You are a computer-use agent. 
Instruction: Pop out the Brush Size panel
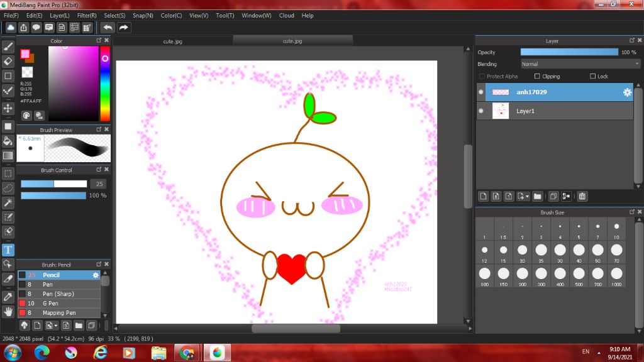[631, 212]
